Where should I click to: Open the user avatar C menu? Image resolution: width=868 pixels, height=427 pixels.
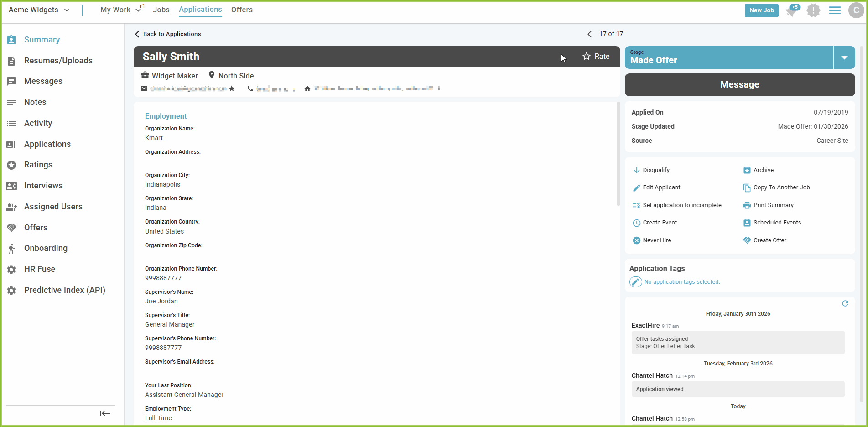pyautogui.click(x=856, y=10)
